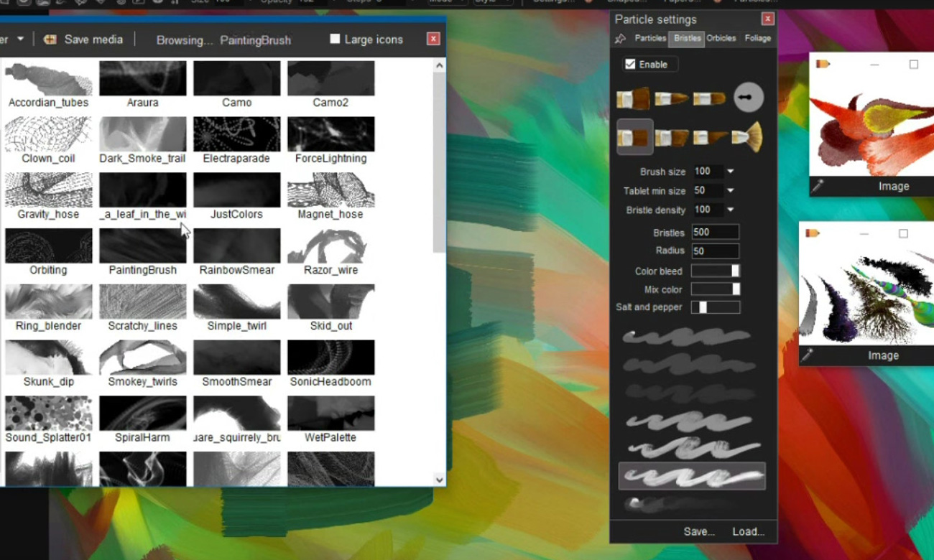Pick the thin liner brush beside the fan brush
Screen dimensions: 934x560
(x=710, y=137)
